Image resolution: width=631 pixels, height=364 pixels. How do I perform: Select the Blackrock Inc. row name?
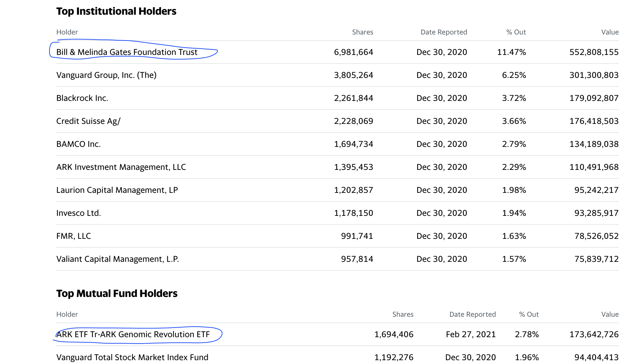82,98
